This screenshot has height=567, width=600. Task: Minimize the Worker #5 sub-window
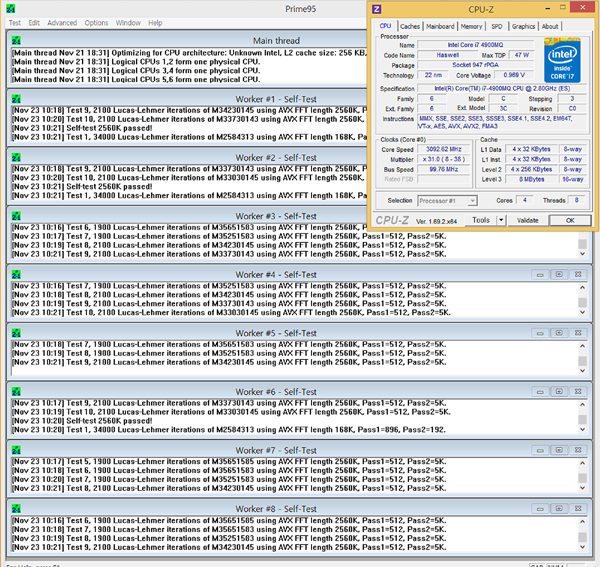click(540, 333)
